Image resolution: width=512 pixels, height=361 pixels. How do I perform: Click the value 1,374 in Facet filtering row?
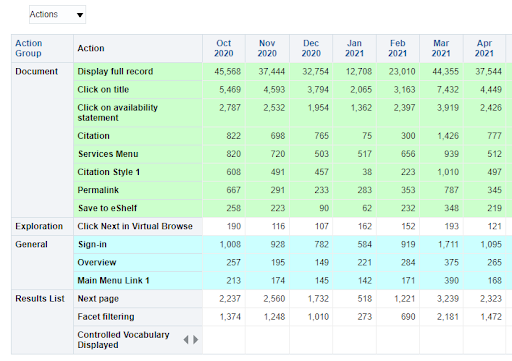pos(230,317)
